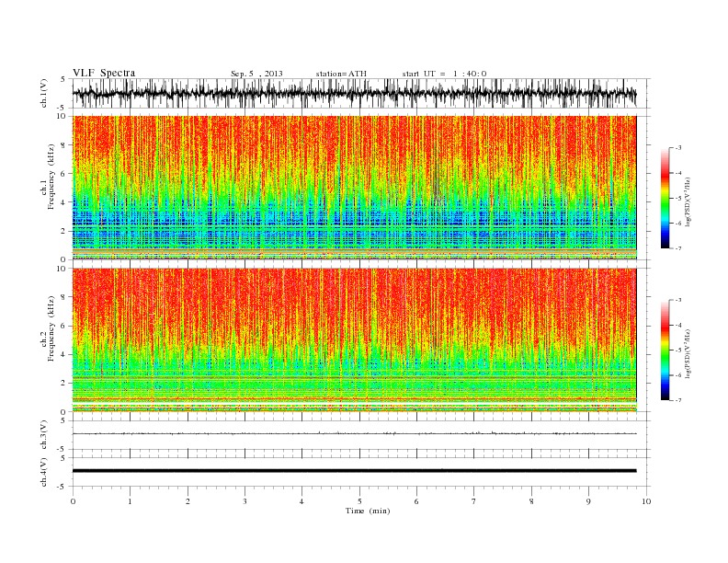728x563 pixels.
Task: Click the ch.1 "Frequency (kHz)" axis label
Action: coord(51,177)
